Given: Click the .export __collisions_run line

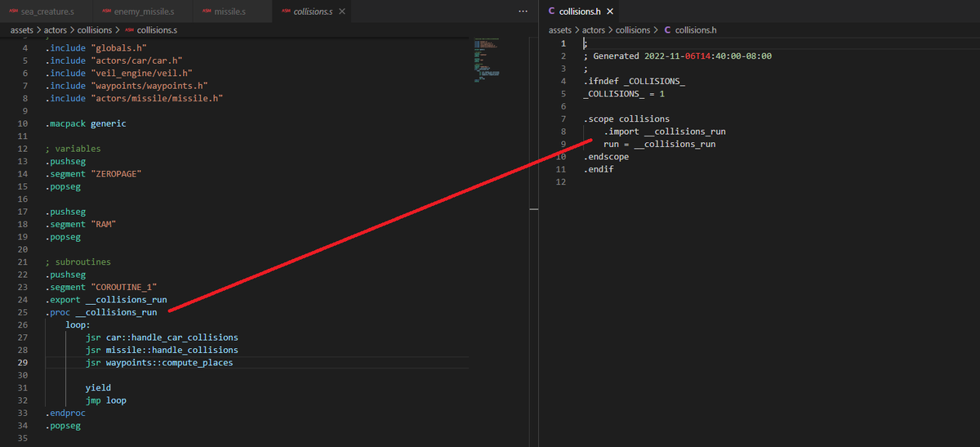Looking at the screenshot, I should [x=106, y=300].
